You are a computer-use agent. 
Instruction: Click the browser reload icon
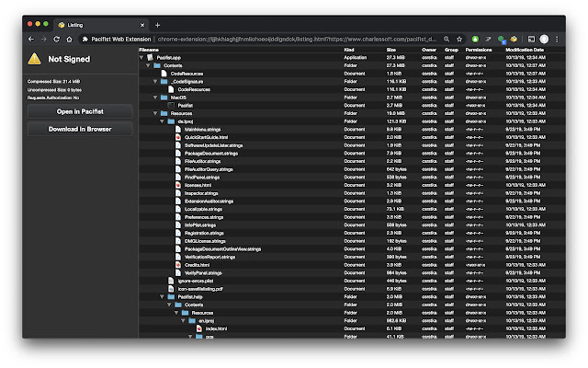pyautogui.click(x=57, y=40)
